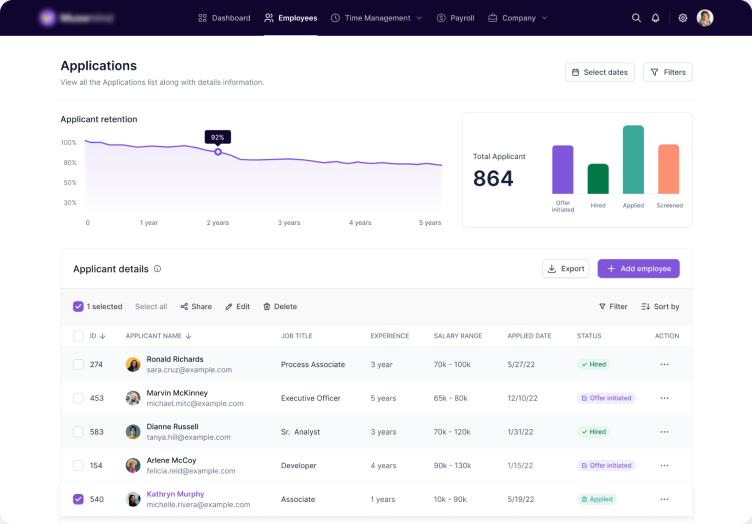Screen dimensions: 752x524
Task: Uncheck the Kathryn Murphy row checkbox
Action: click(x=79, y=499)
